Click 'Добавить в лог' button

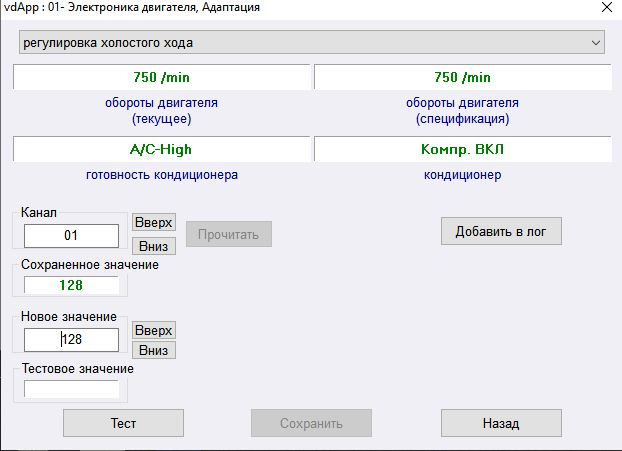[x=501, y=231]
